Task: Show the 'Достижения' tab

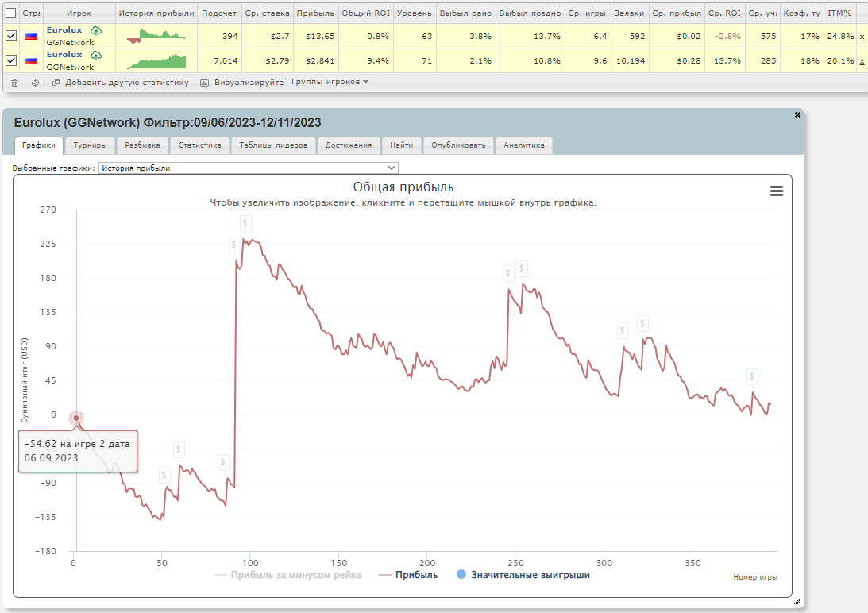Action: pyautogui.click(x=349, y=145)
